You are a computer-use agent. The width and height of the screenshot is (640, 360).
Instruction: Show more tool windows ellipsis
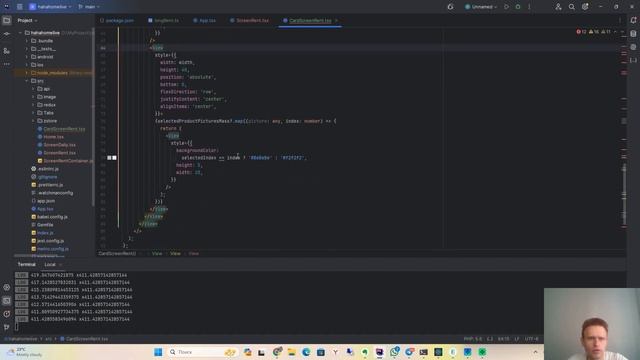pos(7,64)
